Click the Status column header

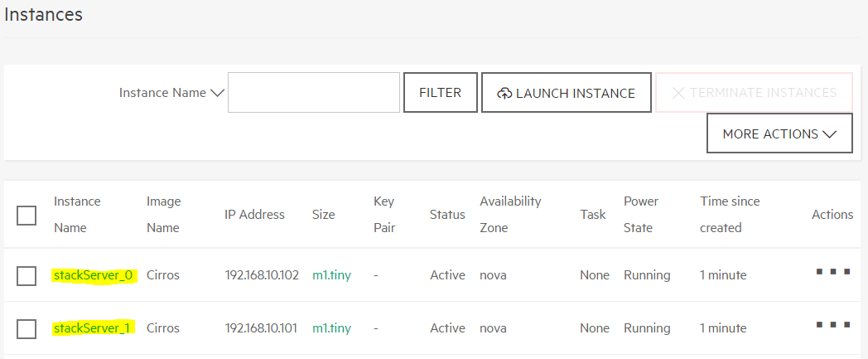coord(447,215)
